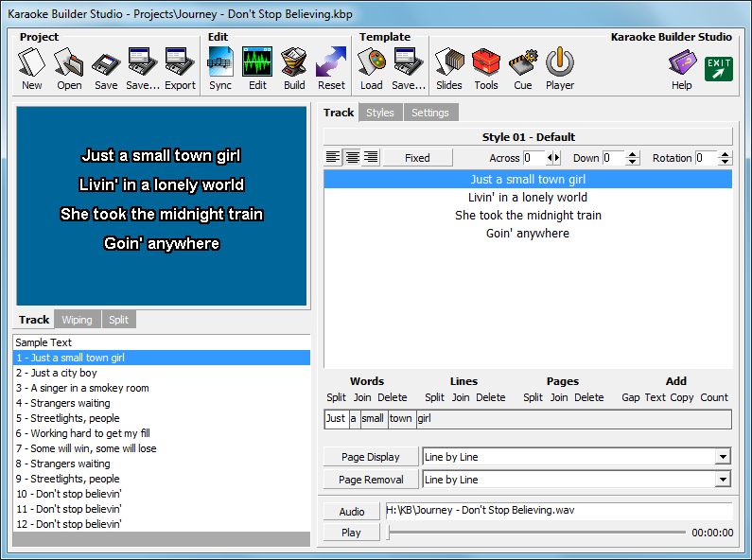Select the lower-left Track tab

click(34, 320)
